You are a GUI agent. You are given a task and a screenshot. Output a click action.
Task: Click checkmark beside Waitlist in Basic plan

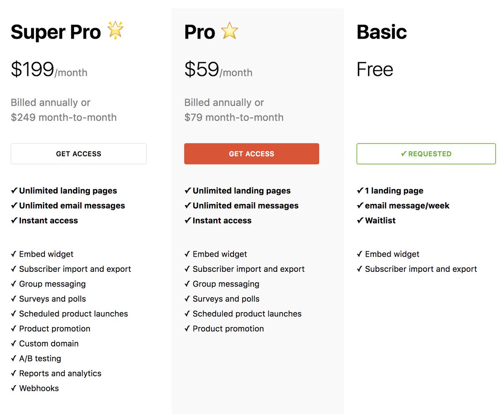click(x=360, y=220)
